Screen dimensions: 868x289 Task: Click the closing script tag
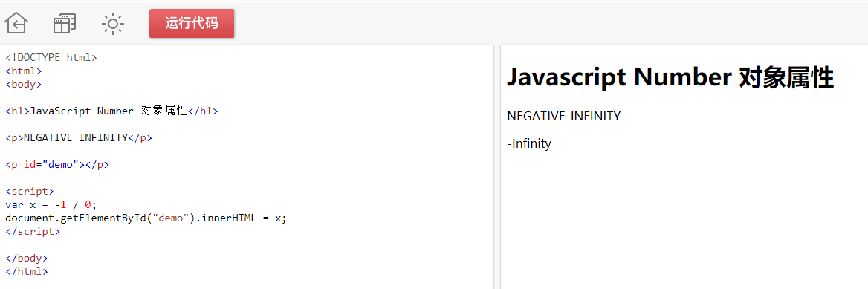tap(33, 231)
